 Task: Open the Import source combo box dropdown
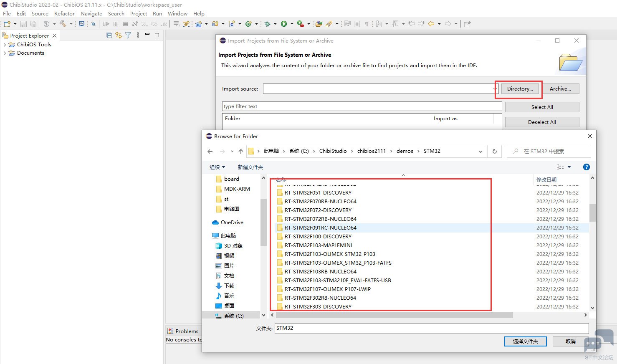pyautogui.click(x=495, y=89)
